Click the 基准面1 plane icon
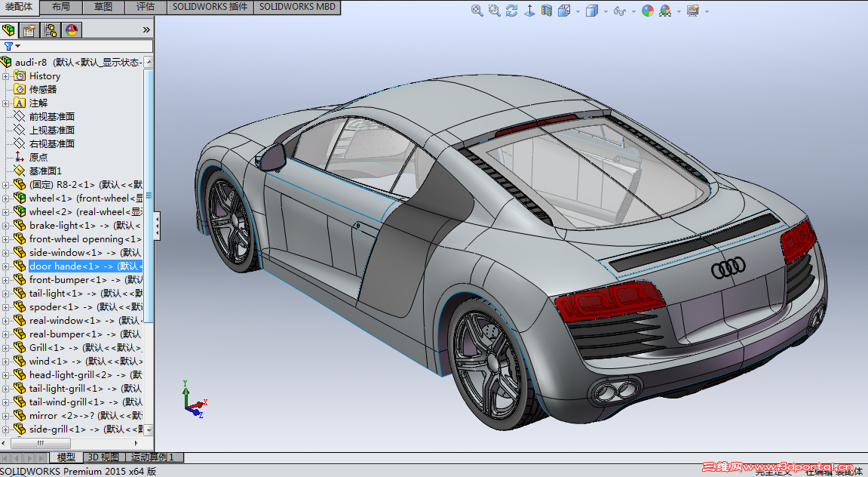The height and width of the screenshot is (477, 868). [x=20, y=171]
